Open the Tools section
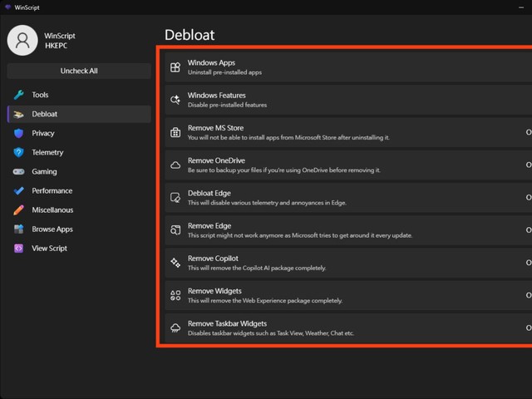532x399 pixels. 79,95
